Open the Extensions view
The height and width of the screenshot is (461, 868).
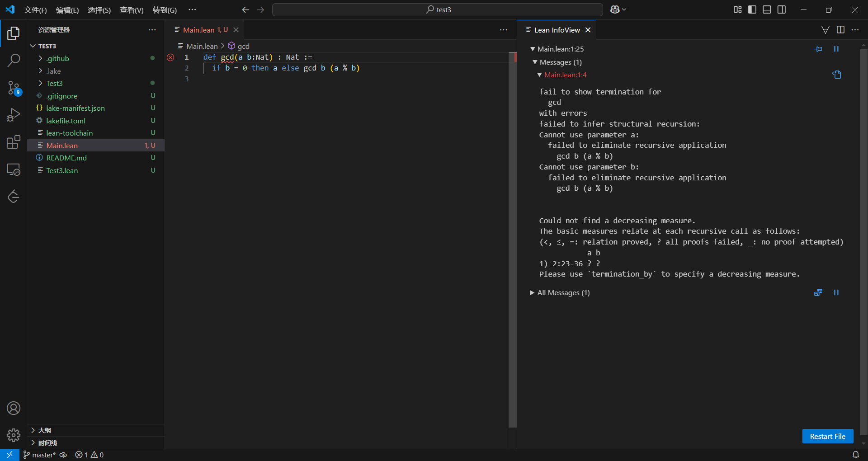(x=14, y=142)
